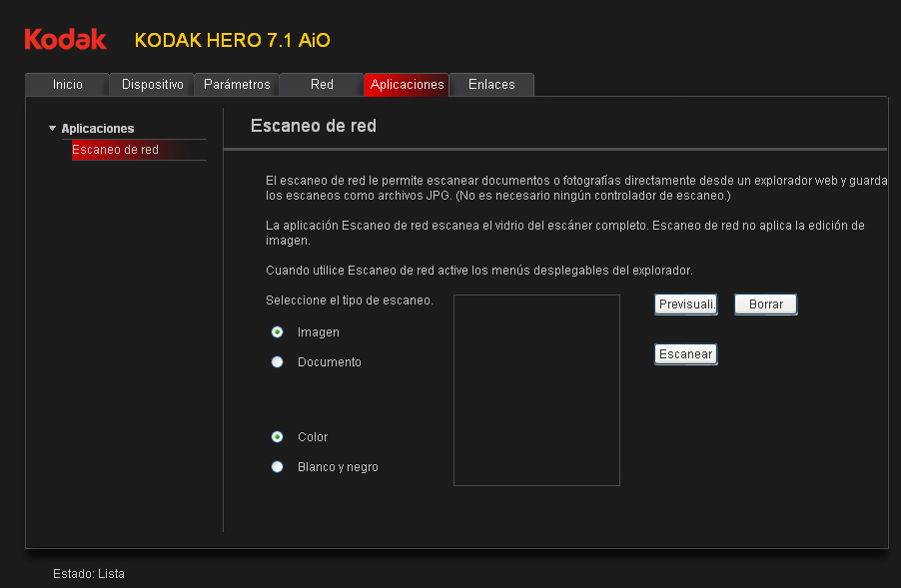Open the Inicio tab

pyautogui.click(x=67, y=85)
